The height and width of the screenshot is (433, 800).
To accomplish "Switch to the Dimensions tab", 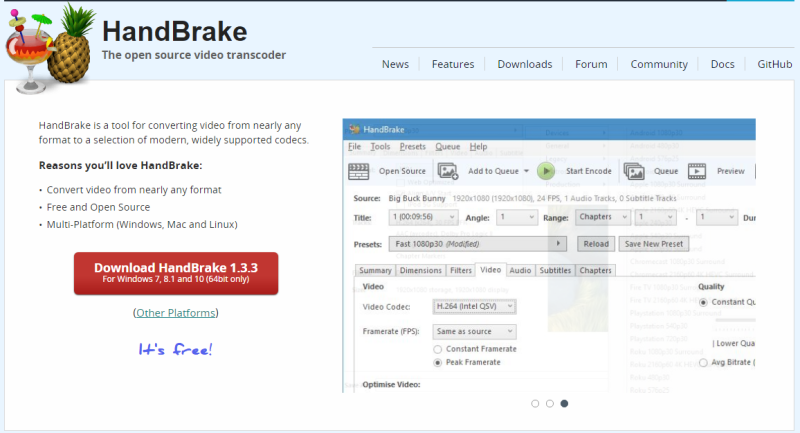I will (x=420, y=271).
